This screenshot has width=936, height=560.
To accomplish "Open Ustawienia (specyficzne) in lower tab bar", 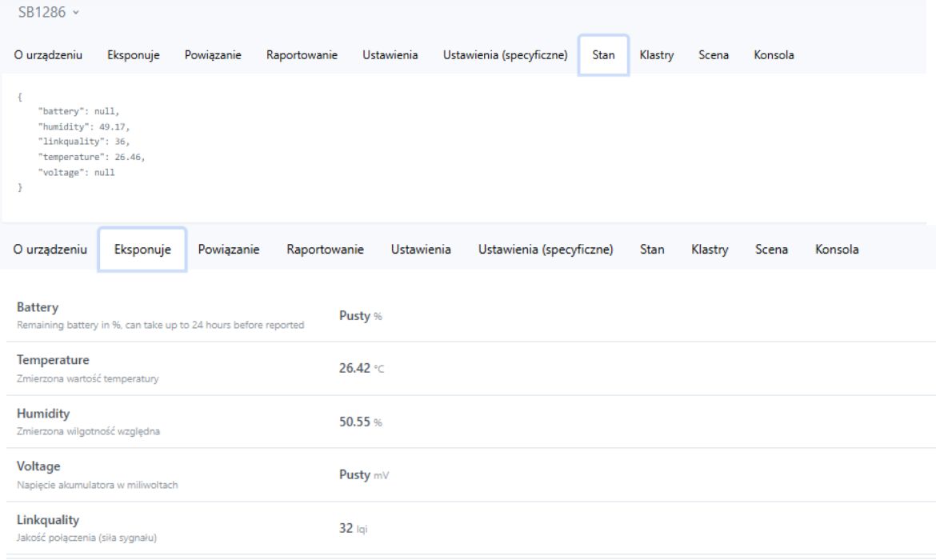I will [x=546, y=250].
